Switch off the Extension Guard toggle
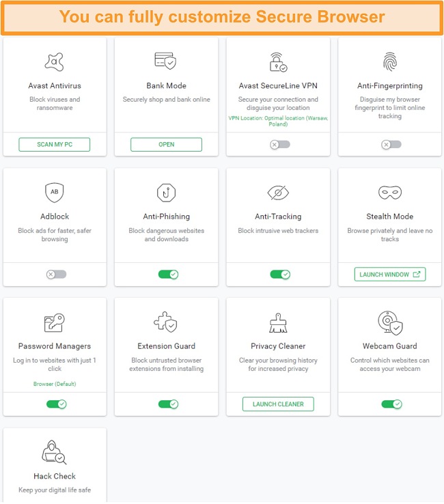The width and height of the screenshot is (444, 504). [x=168, y=404]
